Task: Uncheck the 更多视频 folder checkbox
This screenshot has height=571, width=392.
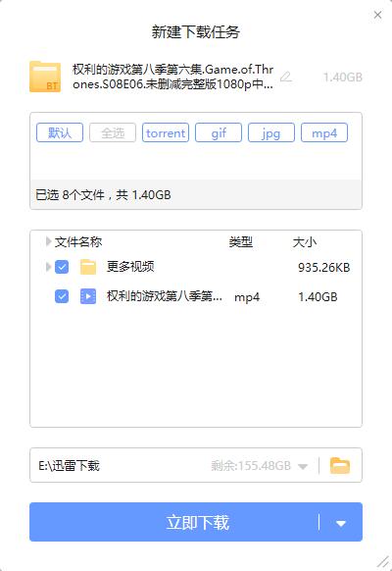Action: 62,267
